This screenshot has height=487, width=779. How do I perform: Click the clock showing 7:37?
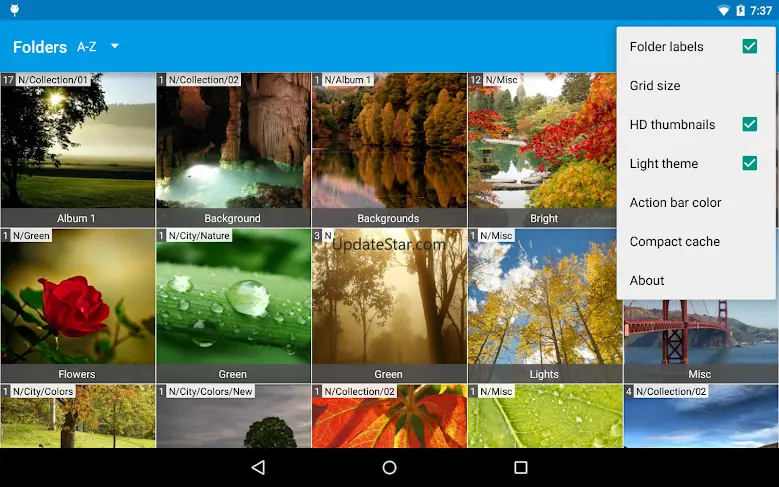point(761,10)
